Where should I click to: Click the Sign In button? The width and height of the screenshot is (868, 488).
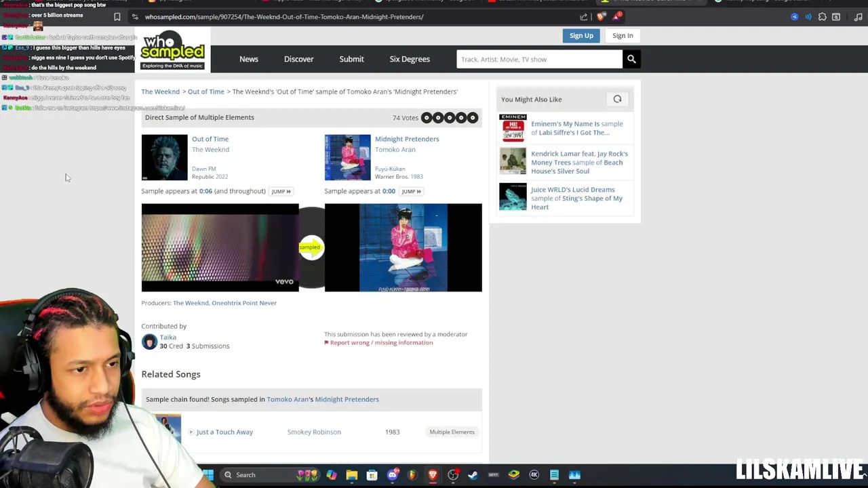[623, 35]
